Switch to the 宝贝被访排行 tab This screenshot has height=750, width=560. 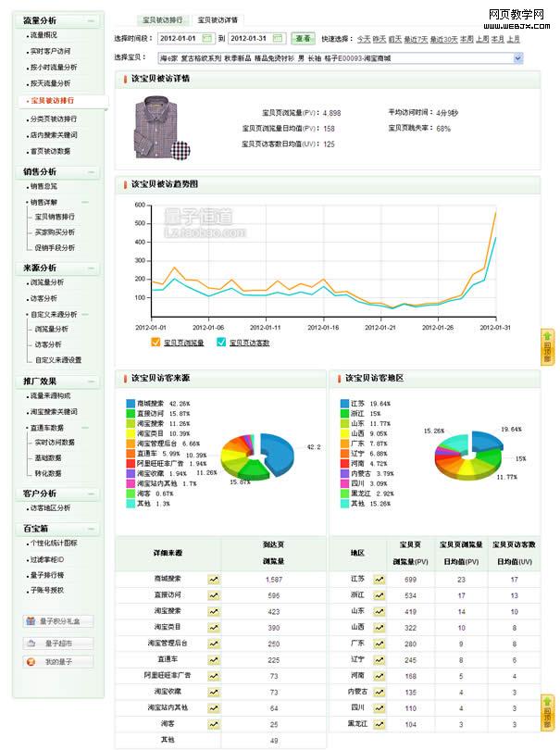point(161,19)
